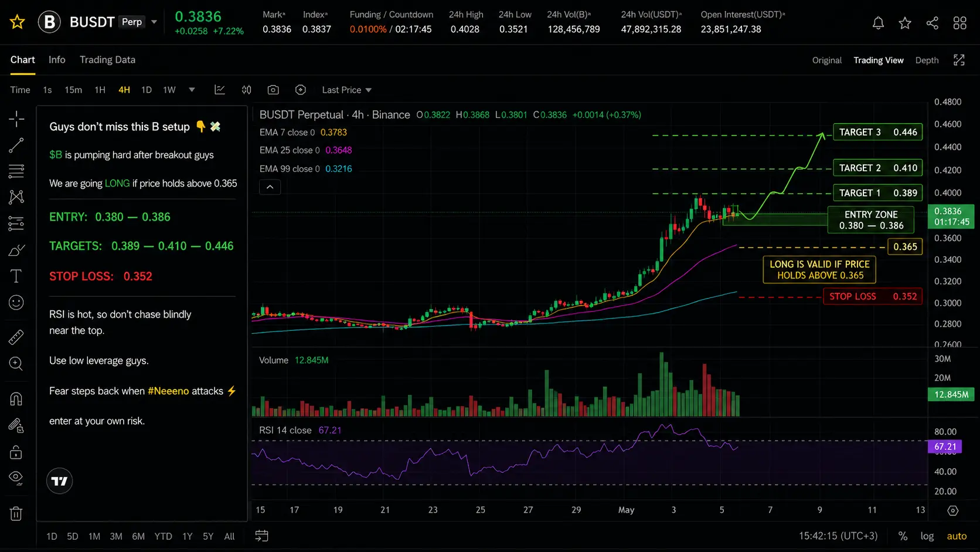
Task: Expand the more intervals dropdown arrow
Action: click(x=192, y=90)
